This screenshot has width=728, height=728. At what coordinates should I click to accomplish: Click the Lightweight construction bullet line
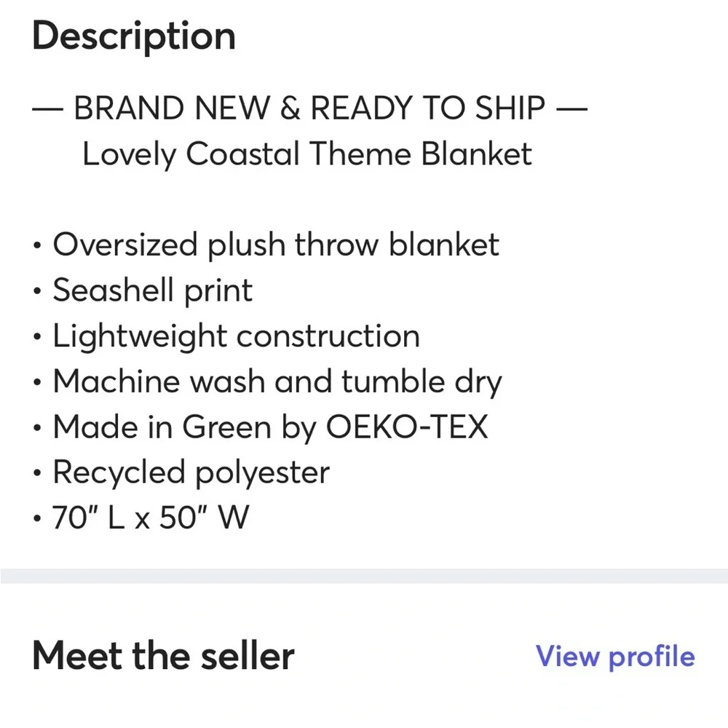pos(226,336)
